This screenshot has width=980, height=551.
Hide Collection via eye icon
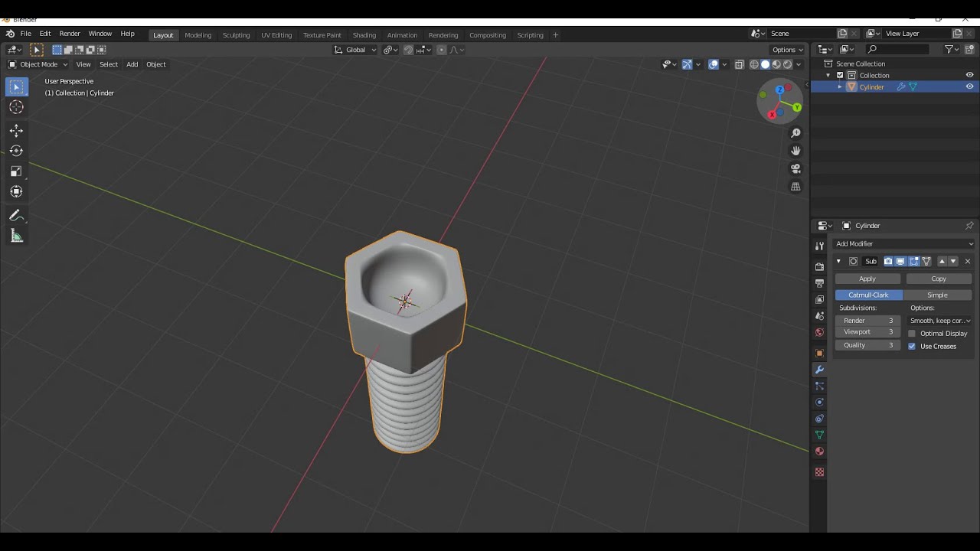[x=969, y=75]
